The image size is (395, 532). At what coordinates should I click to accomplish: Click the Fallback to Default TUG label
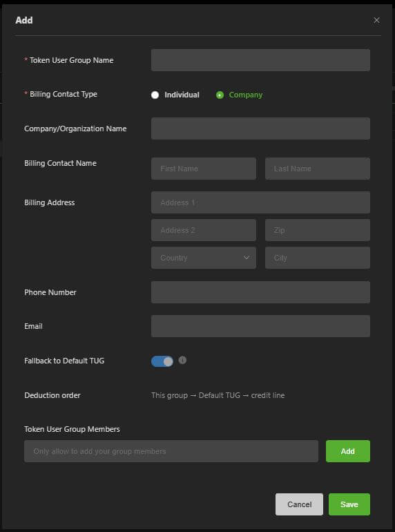pyautogui.click(x=64, y=361)
